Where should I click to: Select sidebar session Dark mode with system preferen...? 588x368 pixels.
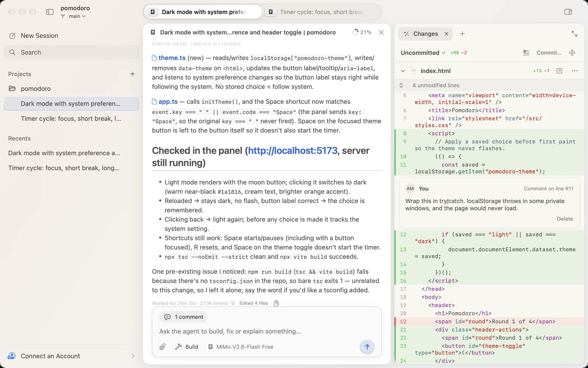(71, 104)
